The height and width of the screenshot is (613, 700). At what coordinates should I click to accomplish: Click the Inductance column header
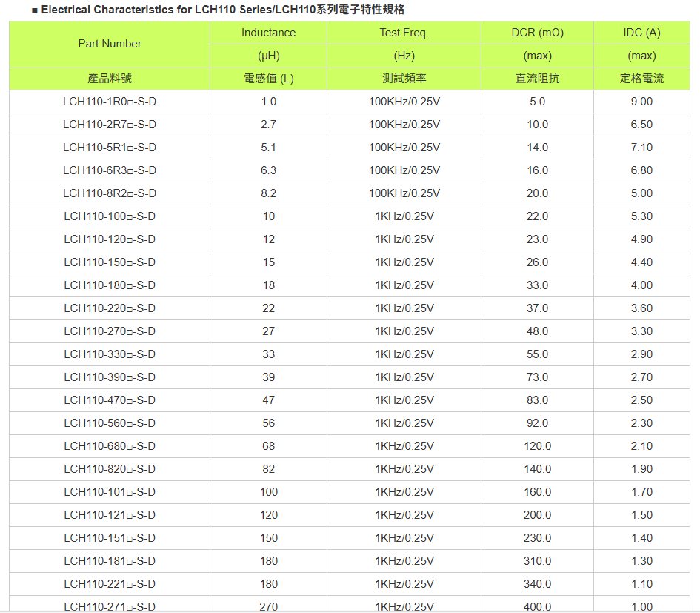(268, 33)
